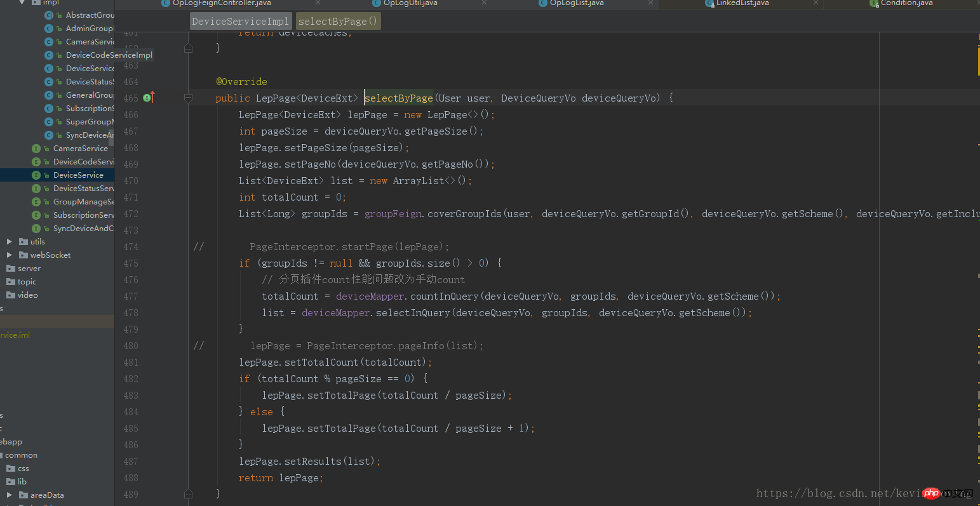Switch to the LinkedList.java tab
The width and height of the screenshot is (980, 506).
coord(742,3)
